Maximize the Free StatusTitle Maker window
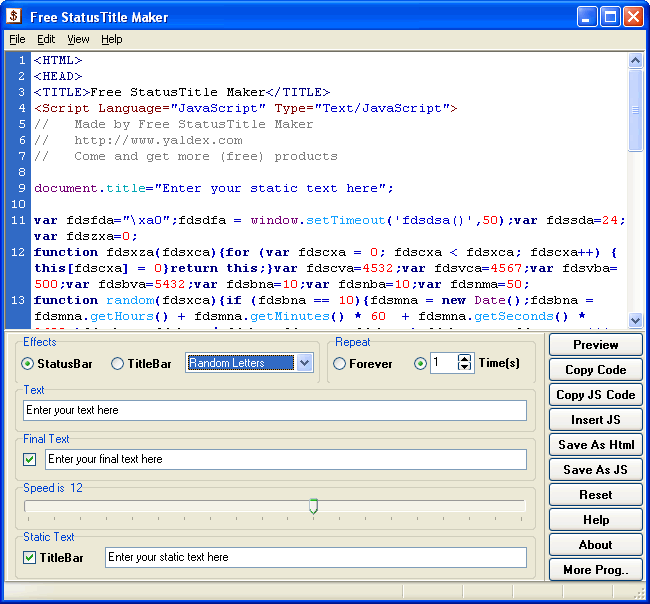650x604 pixels. click(x=611, y=17)
